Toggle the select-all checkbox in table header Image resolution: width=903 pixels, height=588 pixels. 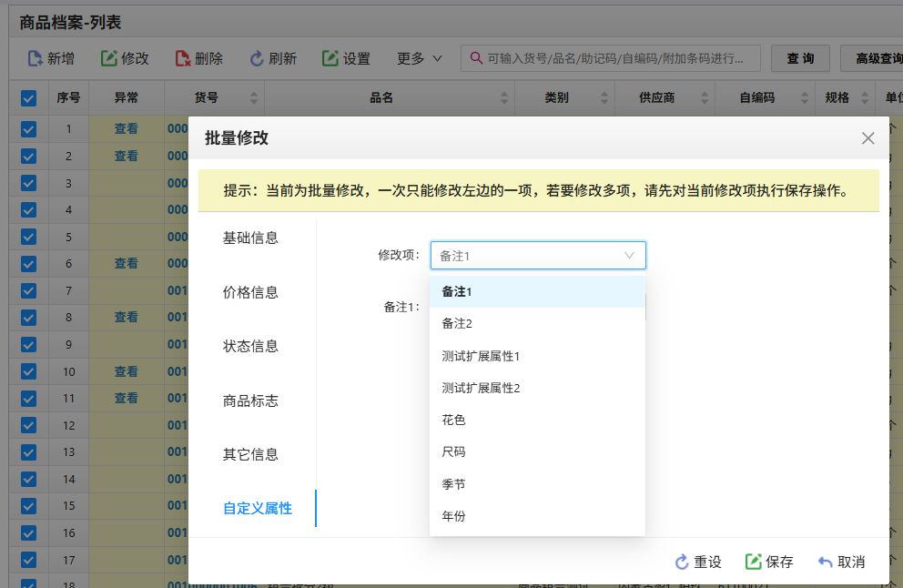28,98
